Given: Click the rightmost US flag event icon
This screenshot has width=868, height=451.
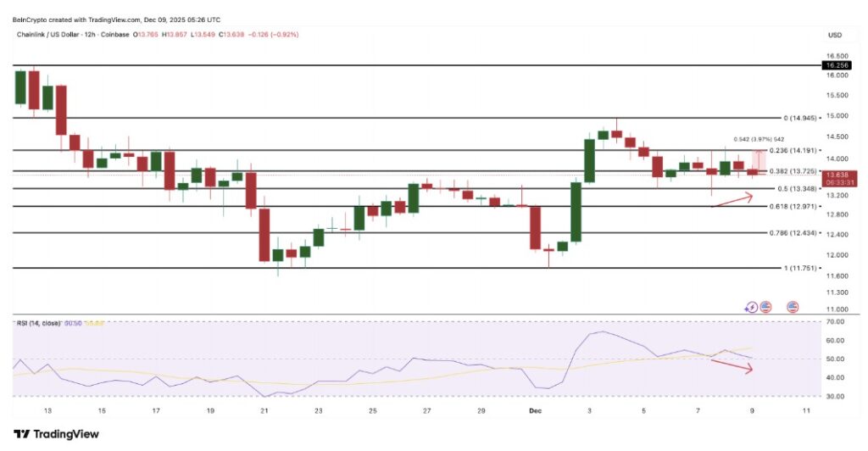Looking at the screenshot, I should pos(793,307).
